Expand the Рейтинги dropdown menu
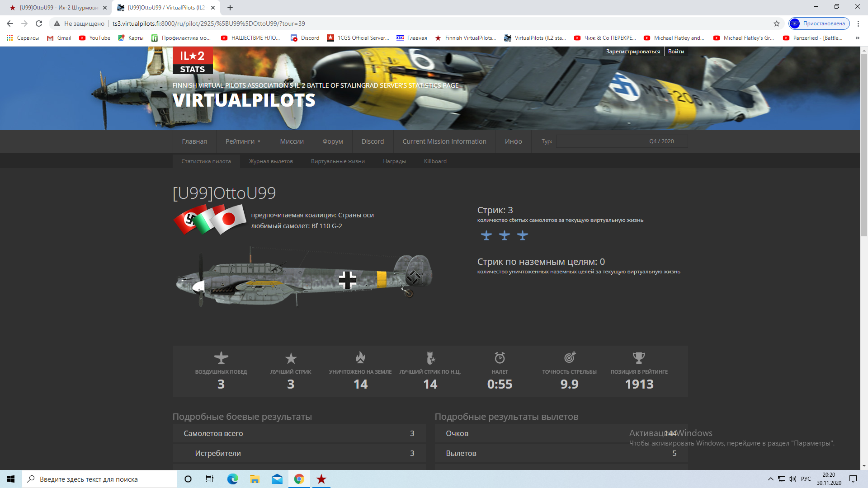This screenshot has height=488, width=868. click(243, 141)
